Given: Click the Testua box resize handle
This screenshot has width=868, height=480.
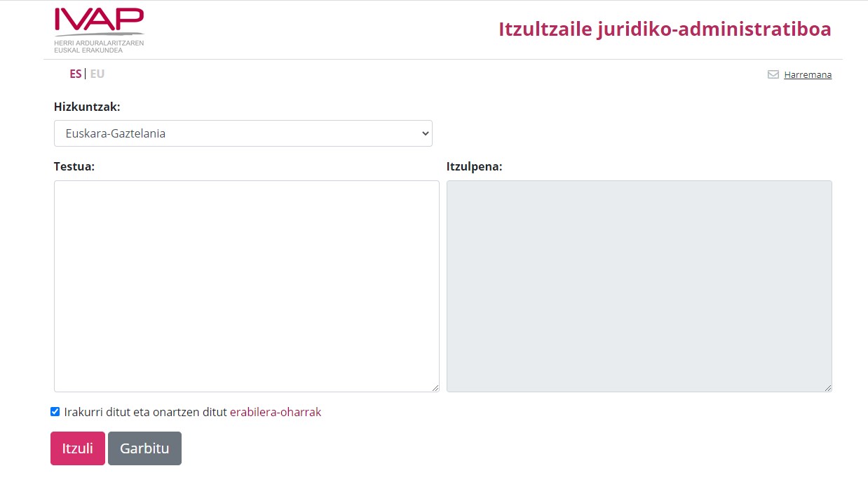Looking at the screenshot, I should coord(435,387).
